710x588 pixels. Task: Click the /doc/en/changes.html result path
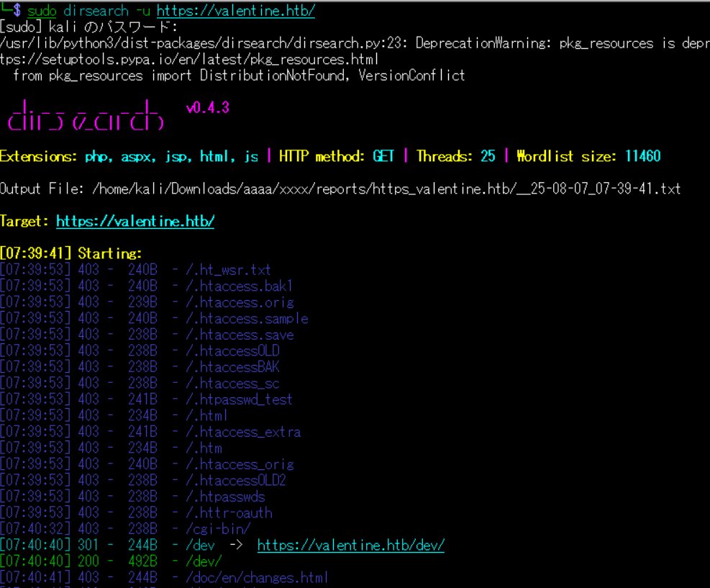click(257, 577)
